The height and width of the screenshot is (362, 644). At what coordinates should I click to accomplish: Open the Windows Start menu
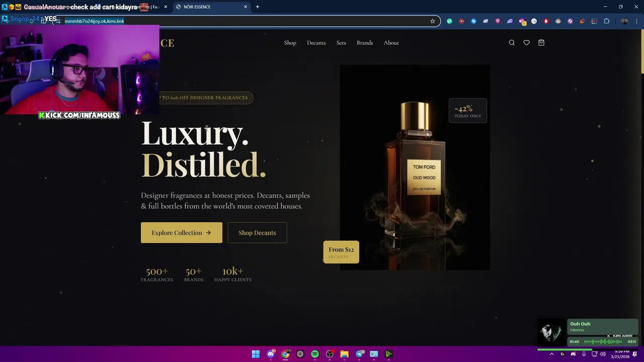tap(256, 354)
